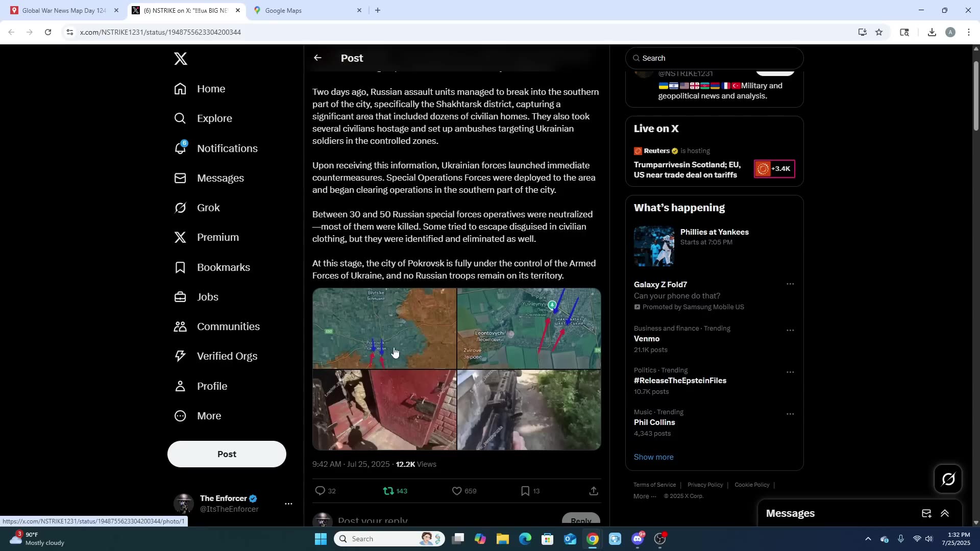This screenshot has width=980, height=551.
Task: Open the weather widget
Action: (x=37, y=539)
